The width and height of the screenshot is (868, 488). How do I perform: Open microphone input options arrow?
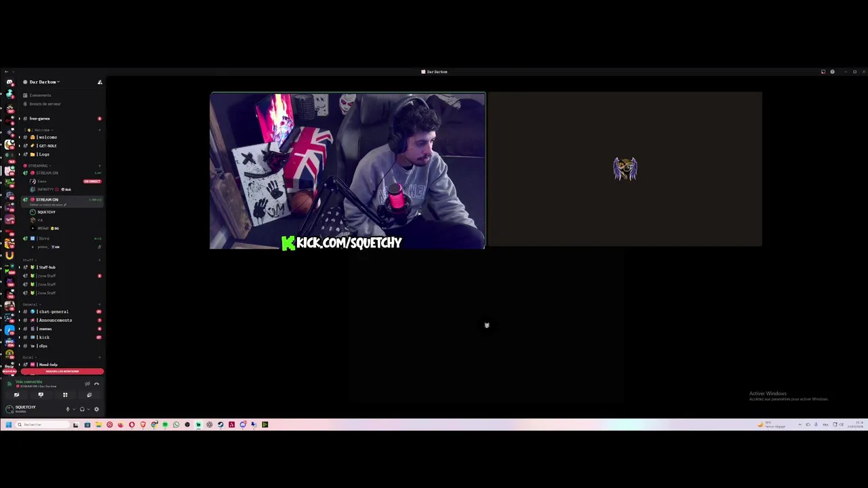point(74,409)
